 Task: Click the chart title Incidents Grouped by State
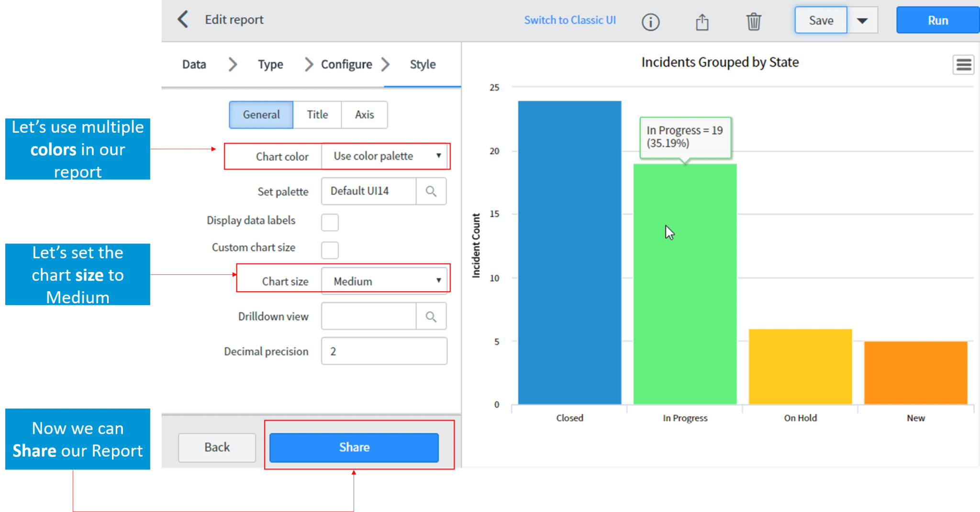[x=720, y=62]
